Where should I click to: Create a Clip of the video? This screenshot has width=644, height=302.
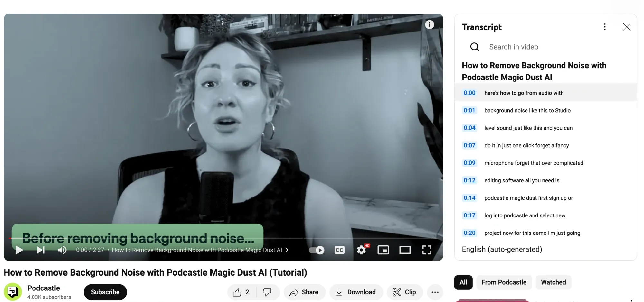405,292
